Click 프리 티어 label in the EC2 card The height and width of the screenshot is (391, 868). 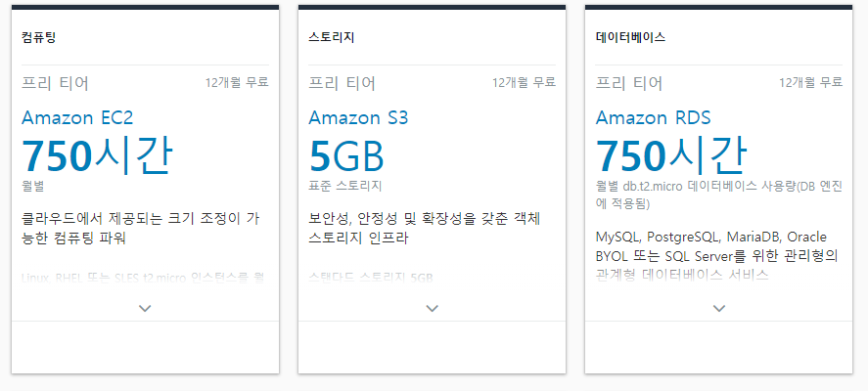coord(56,83)
